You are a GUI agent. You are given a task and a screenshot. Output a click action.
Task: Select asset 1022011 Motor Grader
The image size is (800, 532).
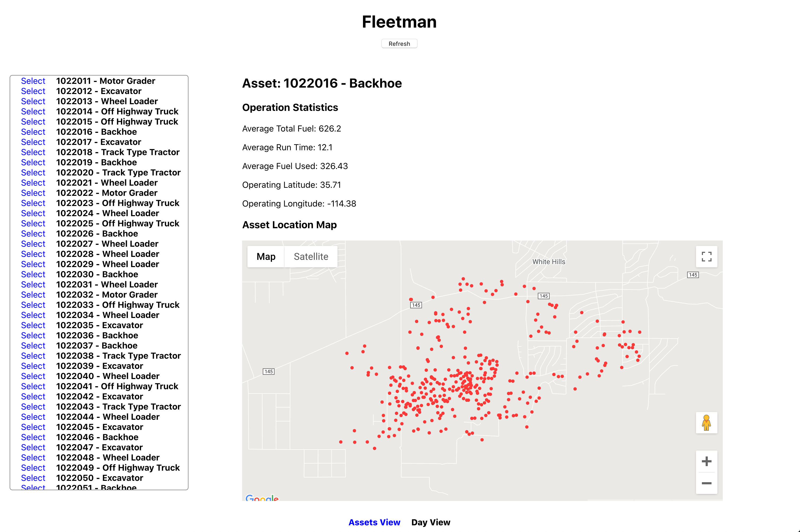click(x=33, y=81)
